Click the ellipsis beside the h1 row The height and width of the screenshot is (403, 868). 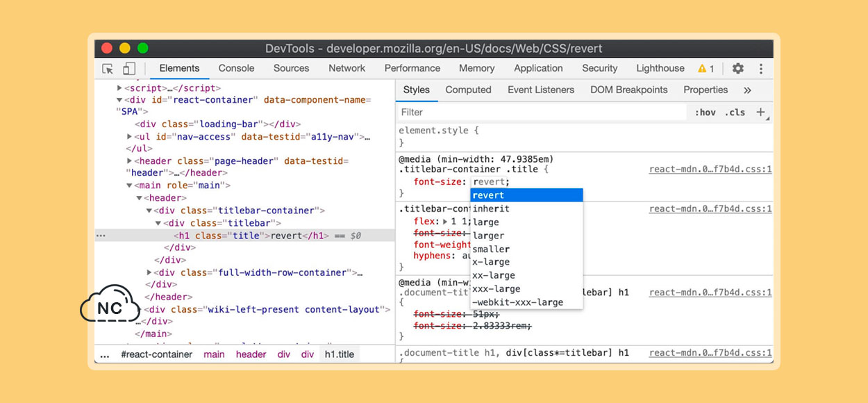coord(101,236)
